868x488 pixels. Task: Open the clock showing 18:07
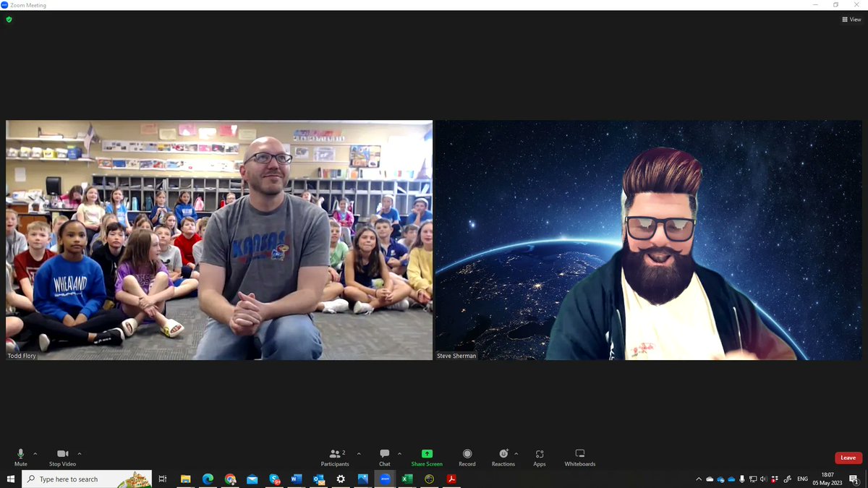(827, 479)
